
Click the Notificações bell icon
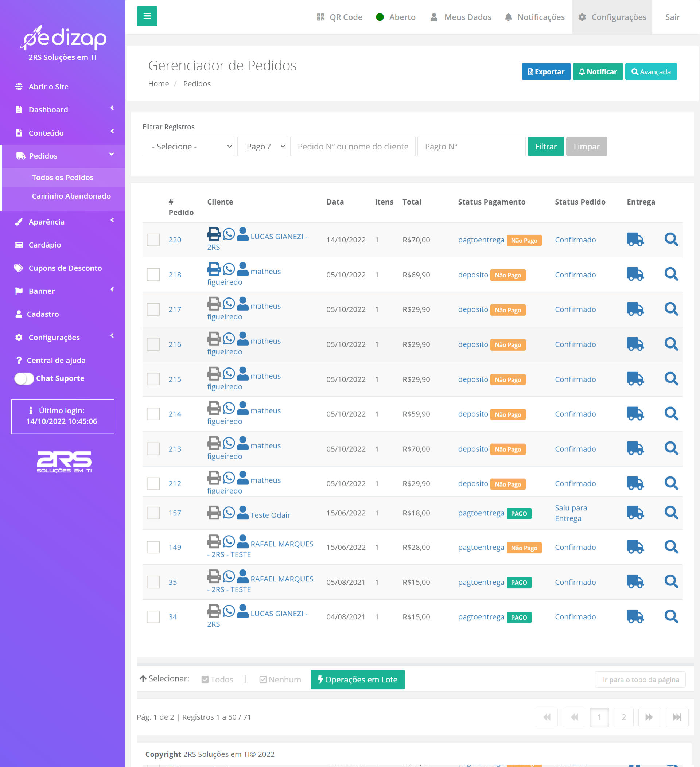(508, 17)
